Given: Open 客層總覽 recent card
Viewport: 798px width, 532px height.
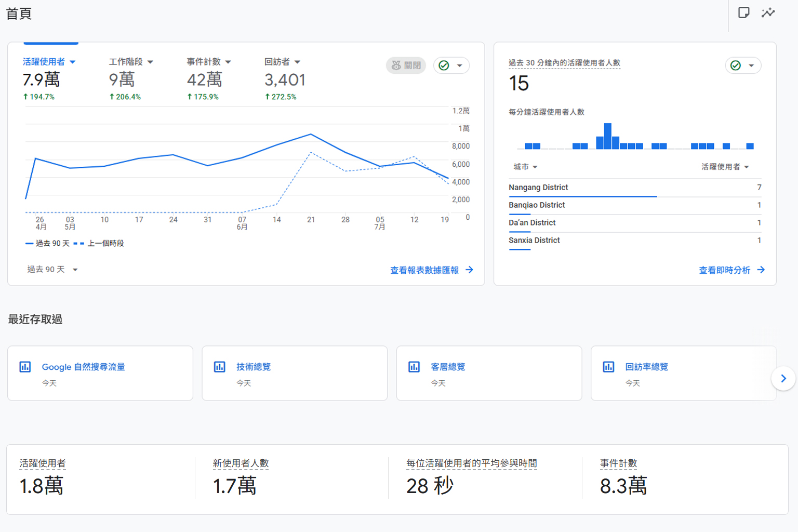Looking at the screenshot, I should point(489,373).
